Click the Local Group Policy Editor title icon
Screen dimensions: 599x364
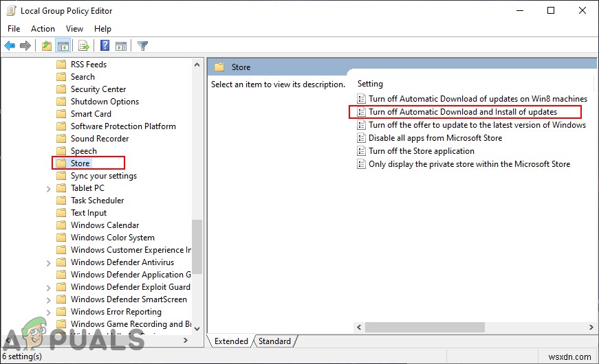pyautogui.click(x=12, y=11)
